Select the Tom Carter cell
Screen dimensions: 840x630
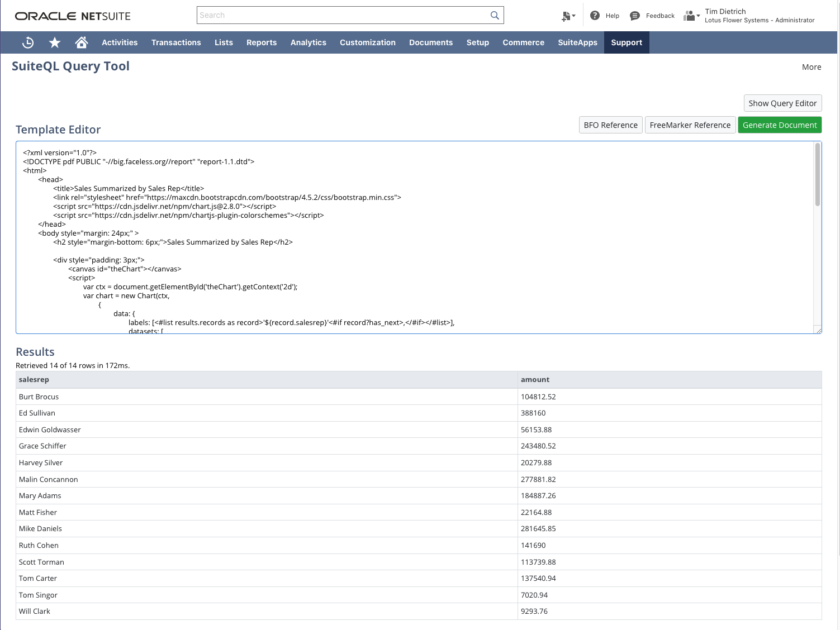point(267,579)
